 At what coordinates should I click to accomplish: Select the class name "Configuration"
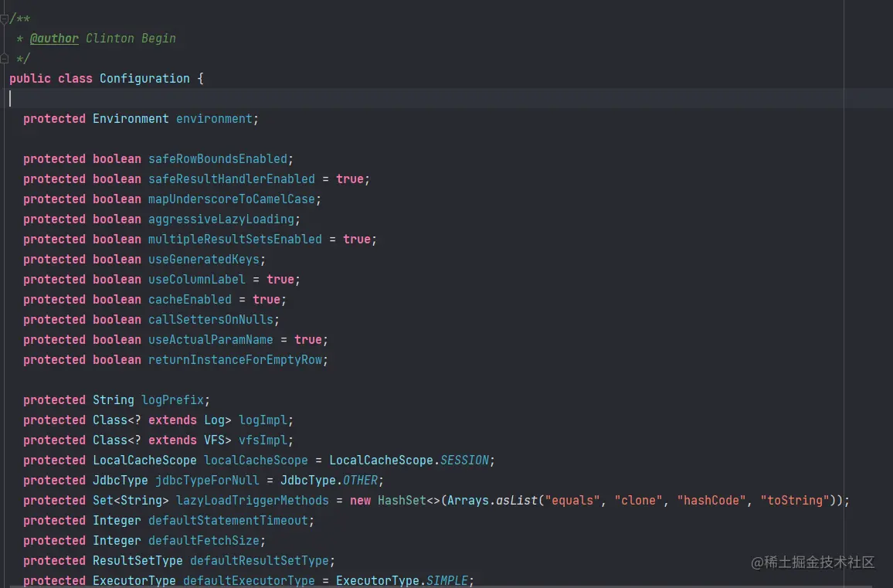(x=144, y=79)
